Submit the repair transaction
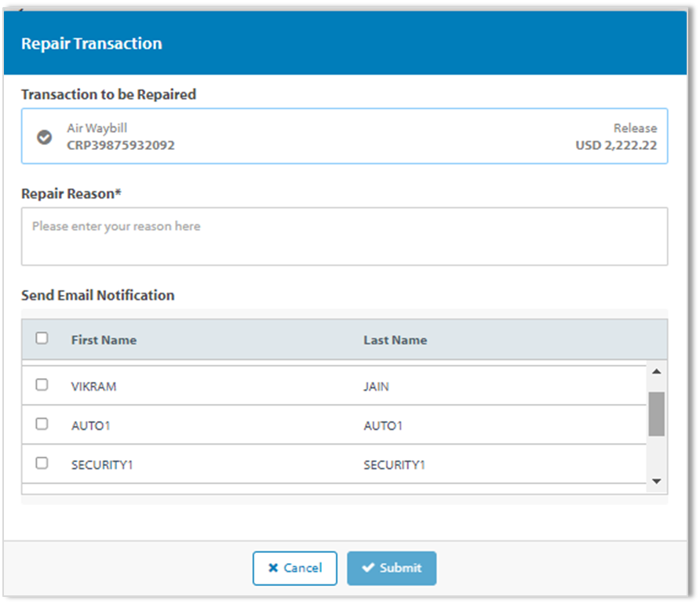This screenshot has width=700, height=604. tap(392, 568)
